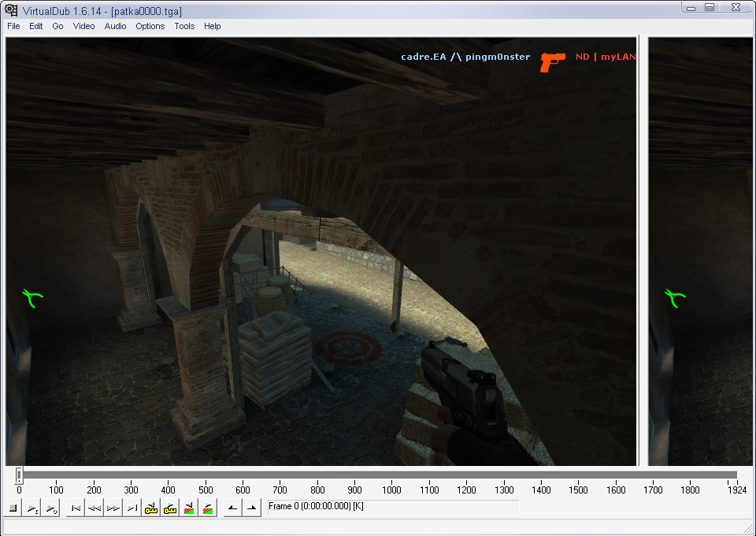Go to the previous keyframe
Screen dimensions: 756x536
coord(151,508)
